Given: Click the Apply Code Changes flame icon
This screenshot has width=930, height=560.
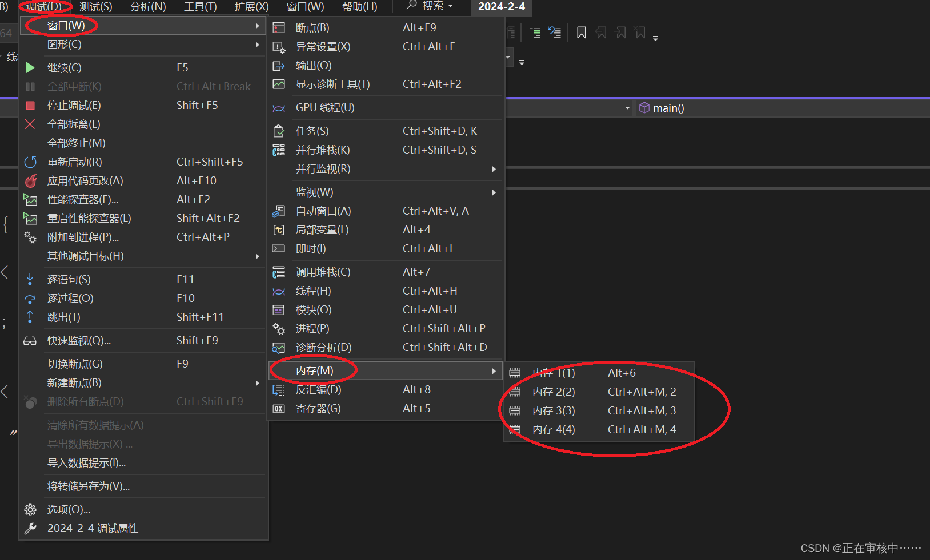Looking at the screenshot, I should [x=30, y=181].
